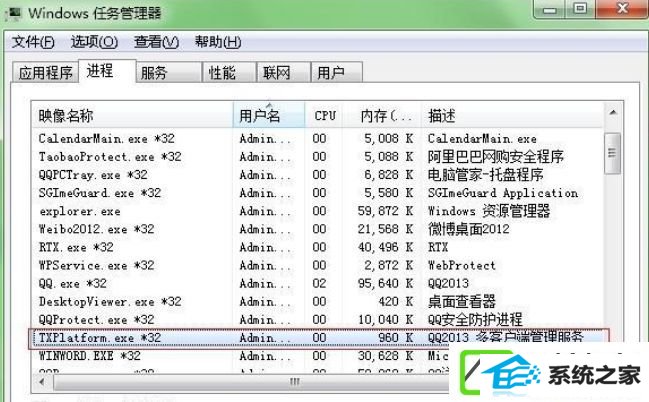This screenshot has height=402, width=649.
Task: Click the vertical scrollbar up arrow
Action: [613, 112]
